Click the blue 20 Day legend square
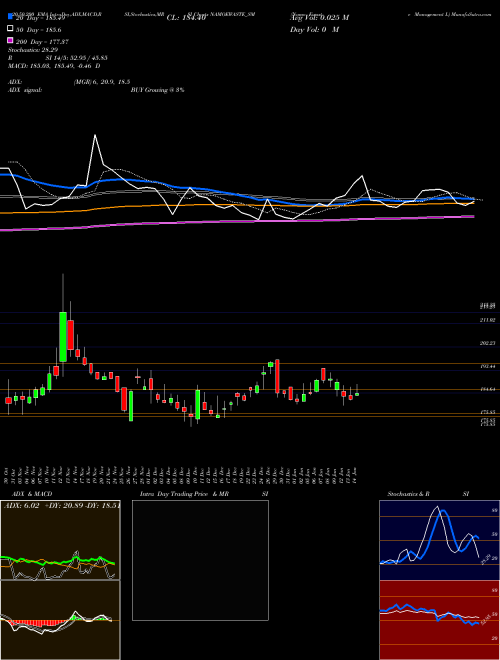This screenshot has width=500, height=660. pos(10,16)
